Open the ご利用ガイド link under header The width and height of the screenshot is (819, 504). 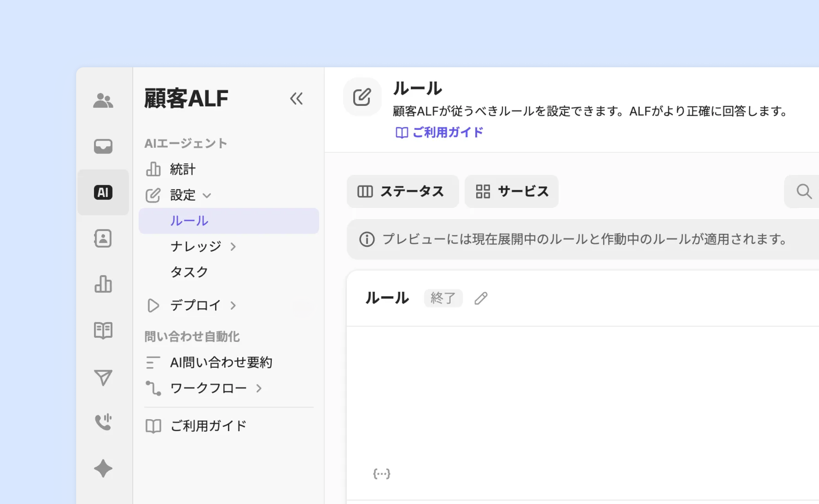pos(439,133)
